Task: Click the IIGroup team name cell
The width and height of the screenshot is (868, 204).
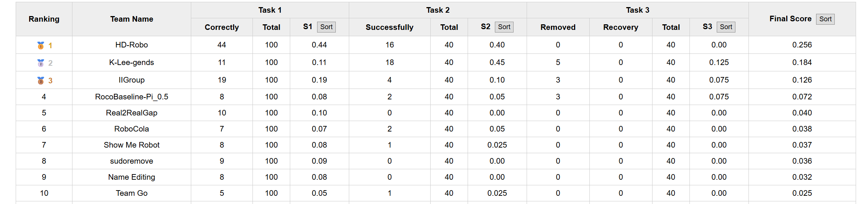Action: [131, 80]
